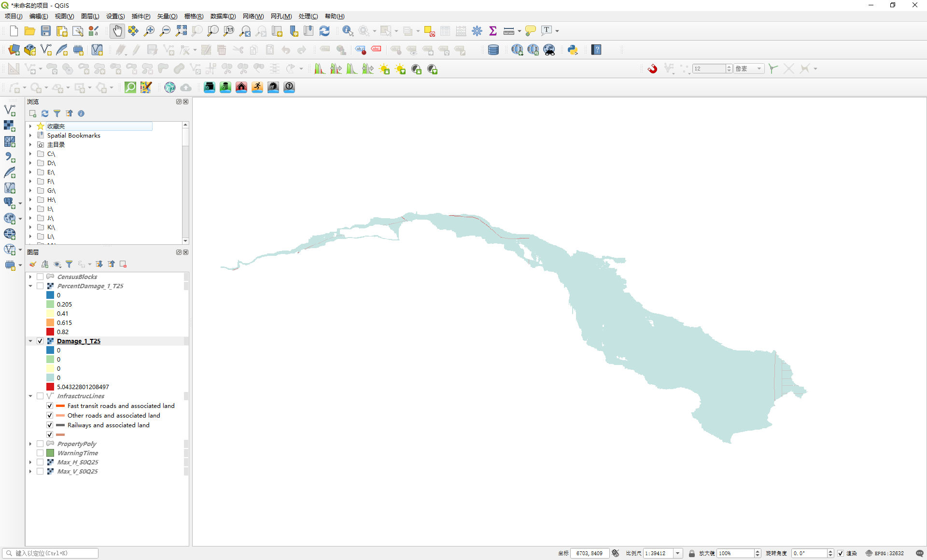The width and height of the screenshot is (927, 560).
Task: Click filter icon in Layers panel
Action: tap(69, 264)
